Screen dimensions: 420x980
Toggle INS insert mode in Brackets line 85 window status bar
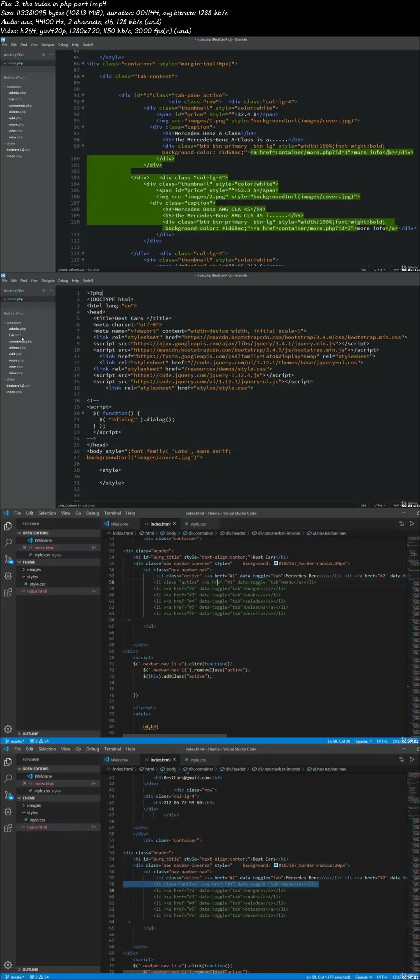pyautogui.click(x=363, y=270)
